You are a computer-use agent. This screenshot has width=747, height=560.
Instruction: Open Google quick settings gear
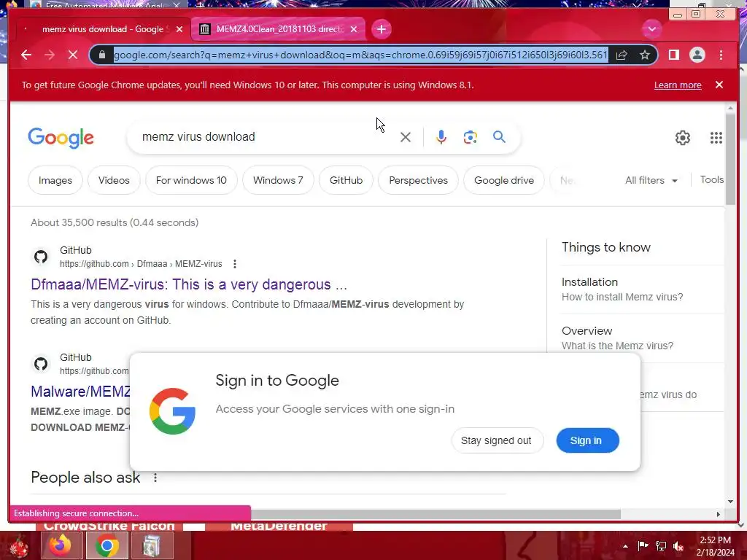click(683, 138)
